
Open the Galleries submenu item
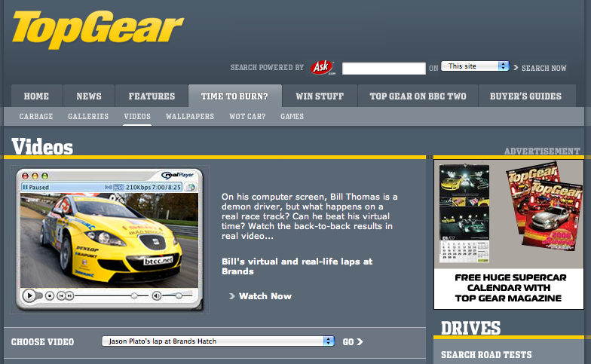click(x=88, y=117)
